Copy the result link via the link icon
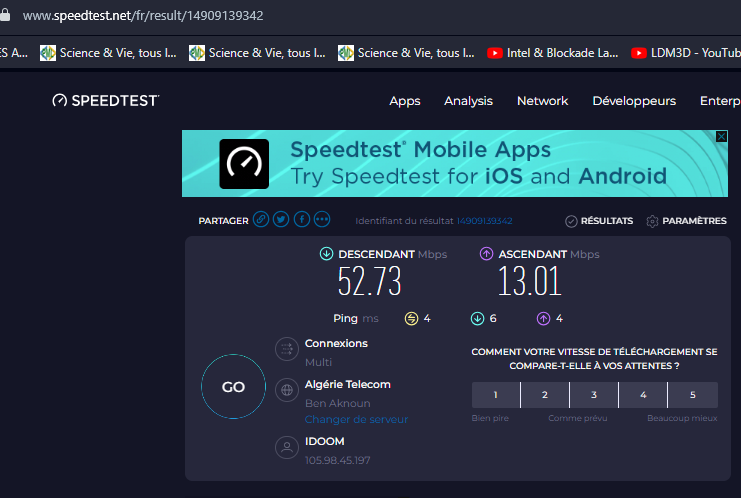 pos(261,220)
